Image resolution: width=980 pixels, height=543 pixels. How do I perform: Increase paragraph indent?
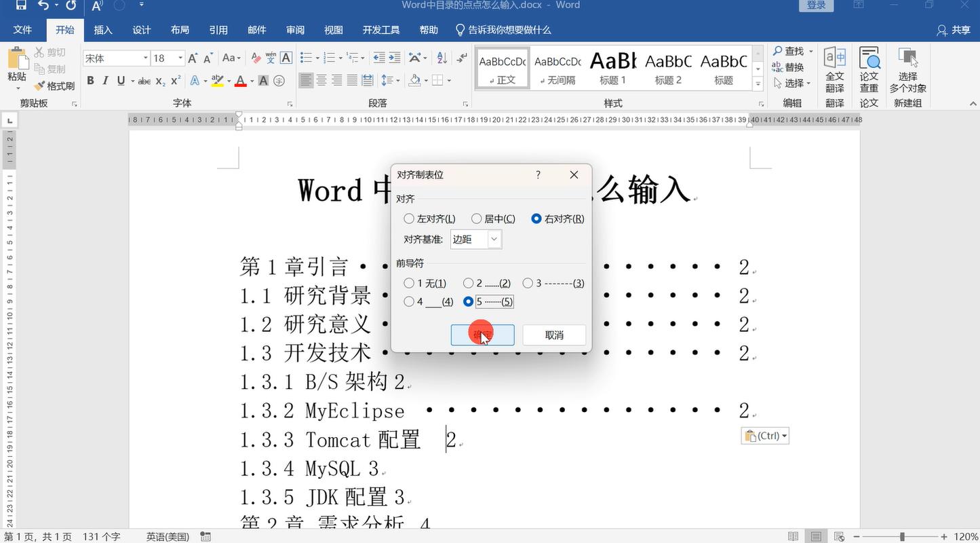pyautogui.click(x=395, y=58)
